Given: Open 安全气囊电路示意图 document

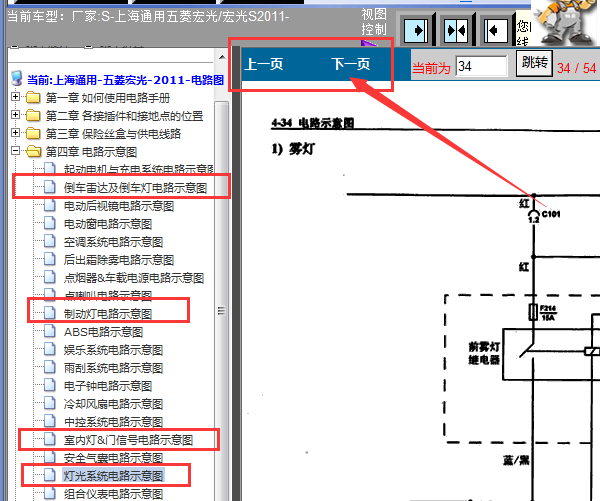Looking at the screenshot, I should pyautogui.click(x=113, y=458).
